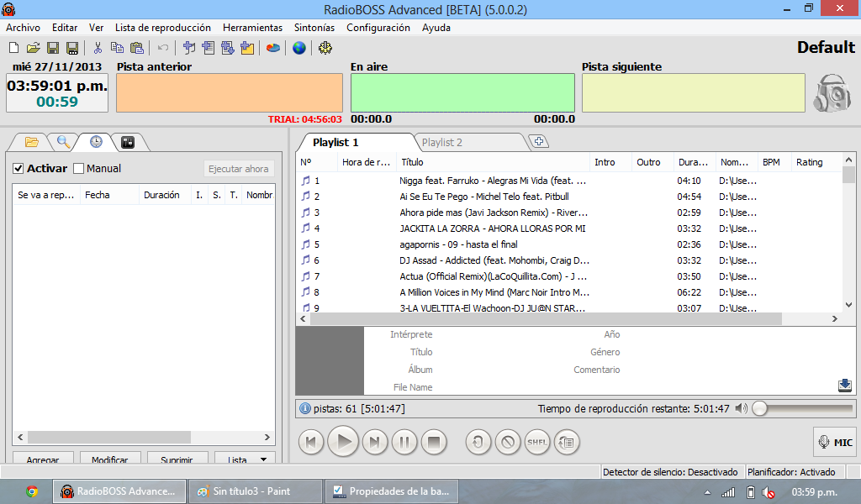
Task: Toggle the crossed-circle stop-after-track button
Action: click(x=507, y=442)
